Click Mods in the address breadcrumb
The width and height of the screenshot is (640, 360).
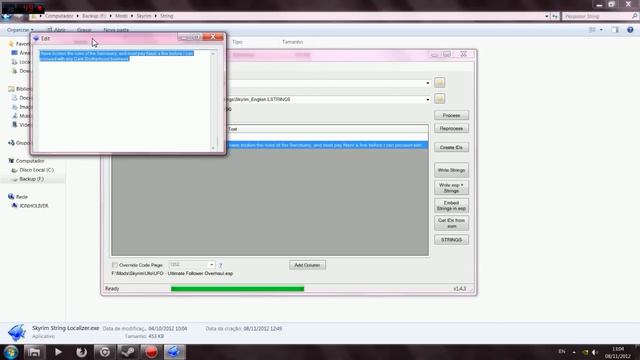(121, 16)
